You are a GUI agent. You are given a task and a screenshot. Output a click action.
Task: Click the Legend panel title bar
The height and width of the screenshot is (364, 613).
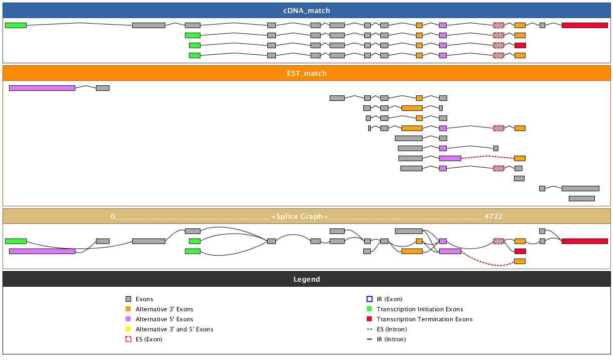(x=306, y=279)
